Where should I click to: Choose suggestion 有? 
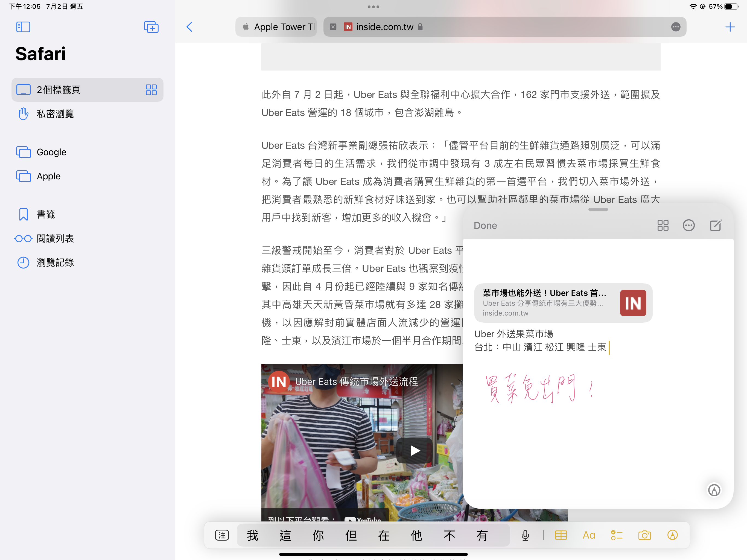point(482,535)
